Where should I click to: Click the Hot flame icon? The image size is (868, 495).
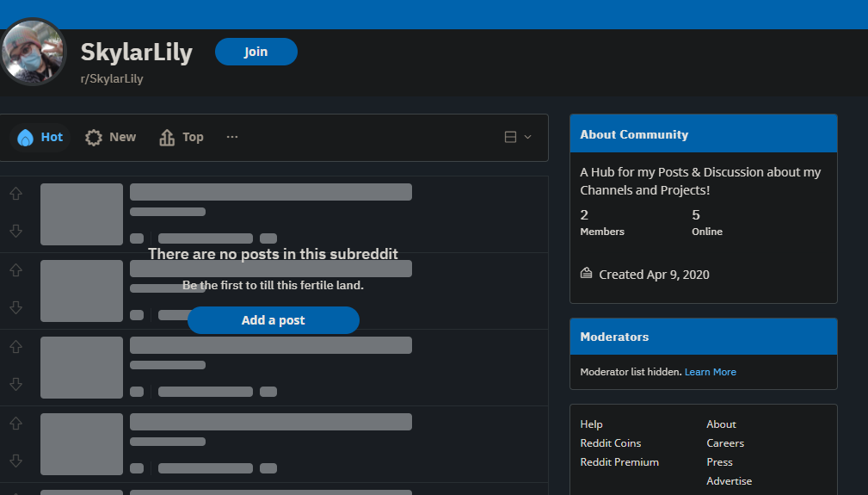pos(26,138)
